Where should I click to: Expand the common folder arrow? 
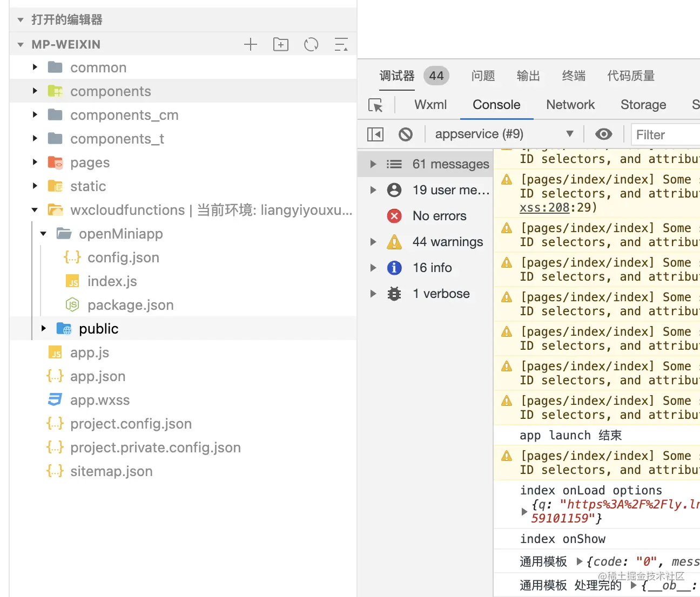pyautogui.click(x=35, y=67)
